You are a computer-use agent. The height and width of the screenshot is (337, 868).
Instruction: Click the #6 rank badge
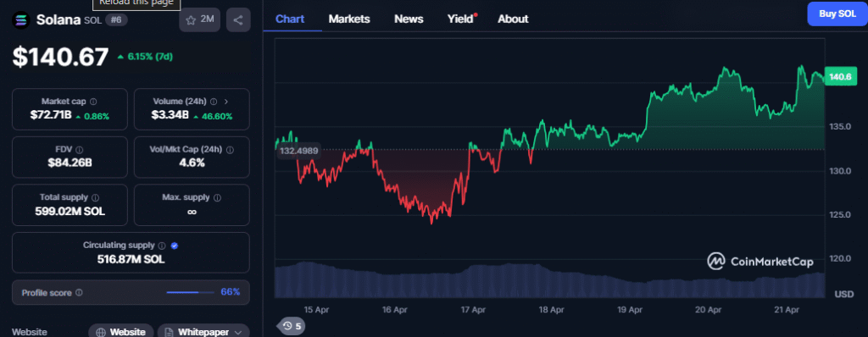[x=116, y=20]
